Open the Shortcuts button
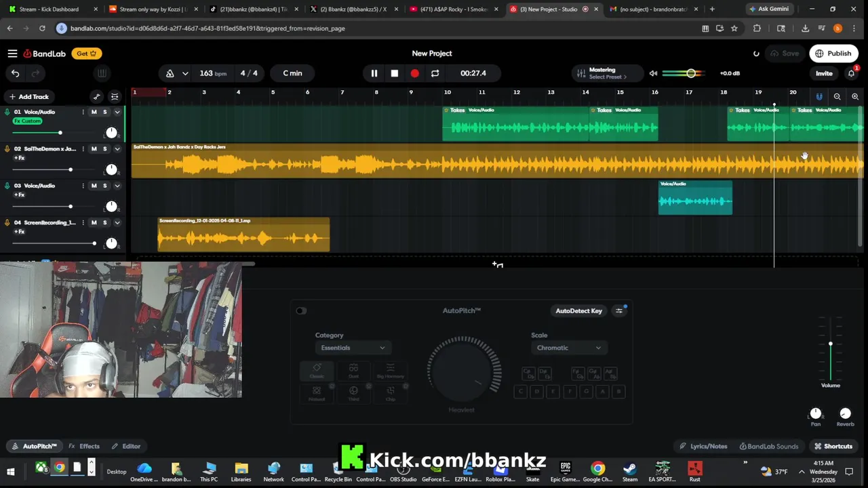This screenshot has height=488, width=868. click(833, 446)
